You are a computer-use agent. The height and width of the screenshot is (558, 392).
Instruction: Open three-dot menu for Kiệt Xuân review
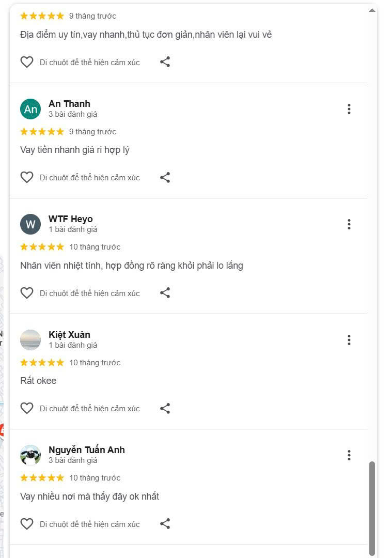[349, 340]
